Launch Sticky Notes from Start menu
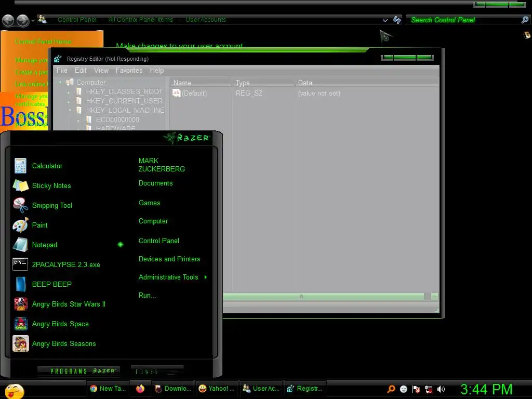Image resolution: width=532 pixels, height=399 pixels. pyautogui.click(x=51, y=185)
